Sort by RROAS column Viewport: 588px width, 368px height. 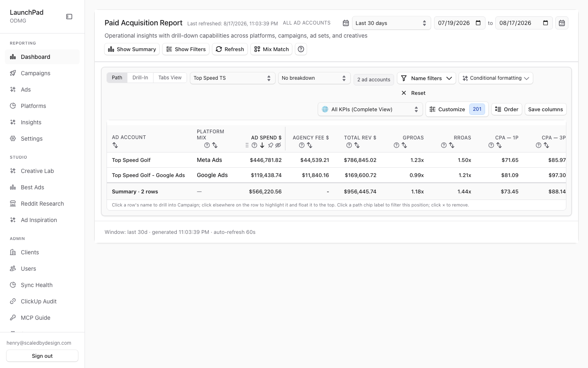[x=452, y=145]
